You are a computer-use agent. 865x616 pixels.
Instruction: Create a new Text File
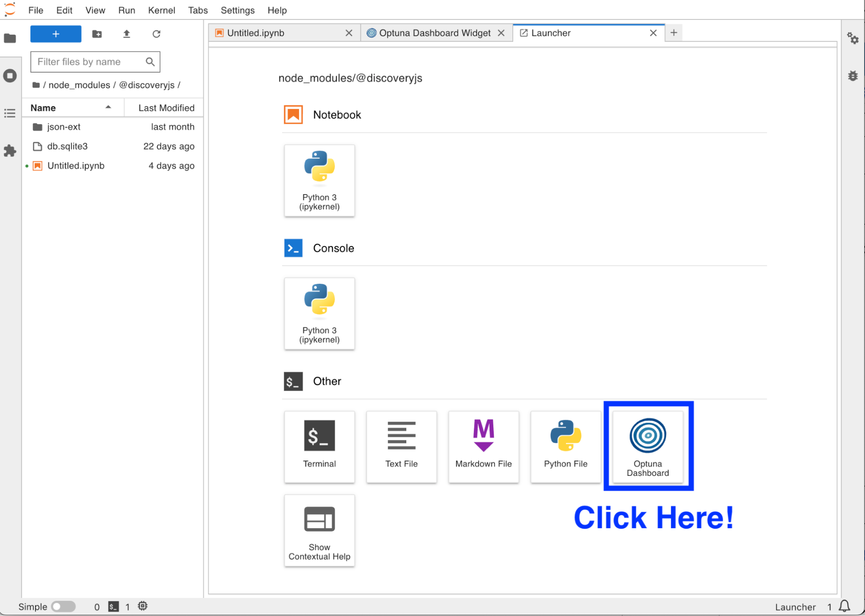[x=402, y=447]
